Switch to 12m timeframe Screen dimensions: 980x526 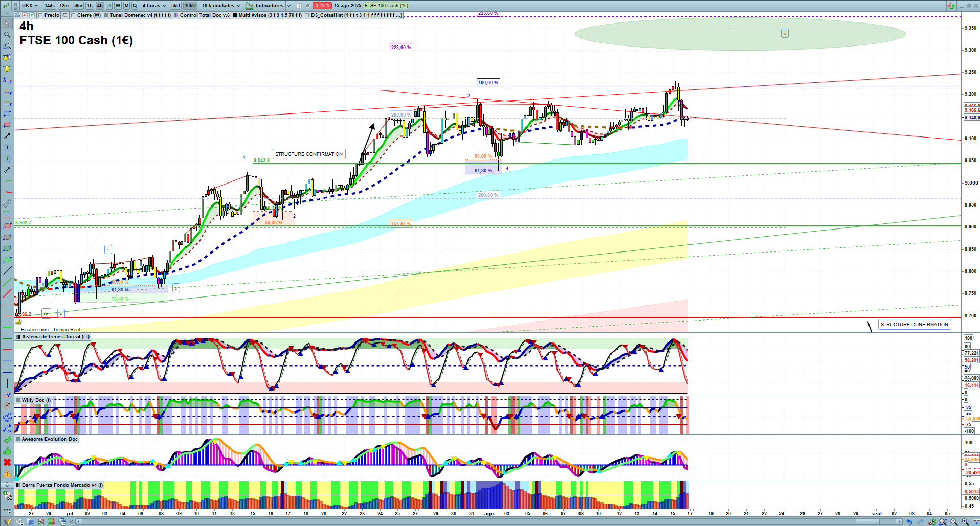pos(64,6)
